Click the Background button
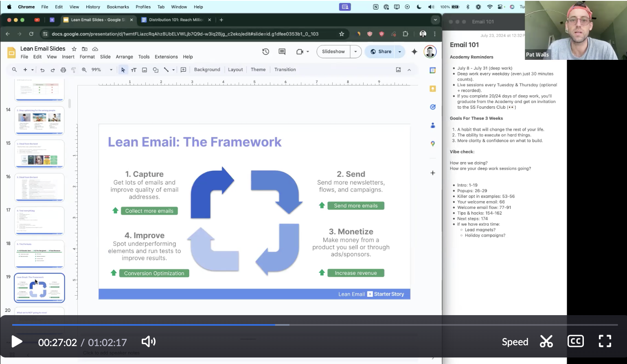This screenshot has width=627, height=364. point(207,70)
